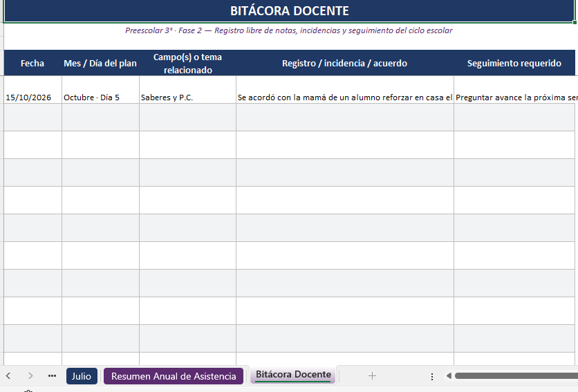Click the Mes / Día del plan header

100,63
